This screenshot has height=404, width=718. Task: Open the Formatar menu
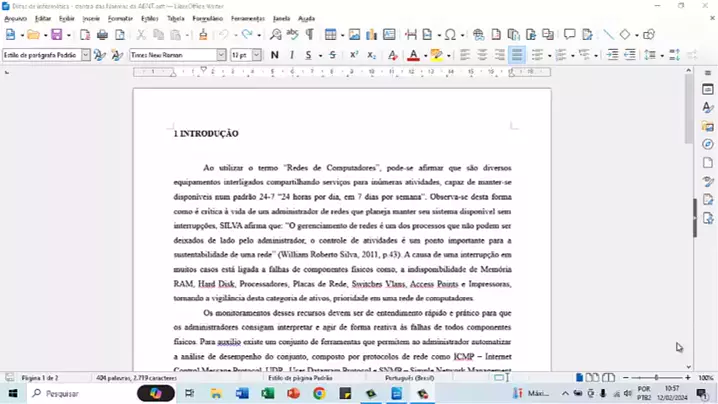(x=120, y=18)
